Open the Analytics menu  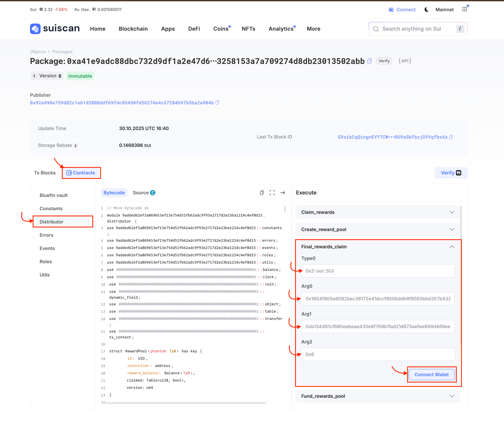pyautogui.click(x=281, y=29)
